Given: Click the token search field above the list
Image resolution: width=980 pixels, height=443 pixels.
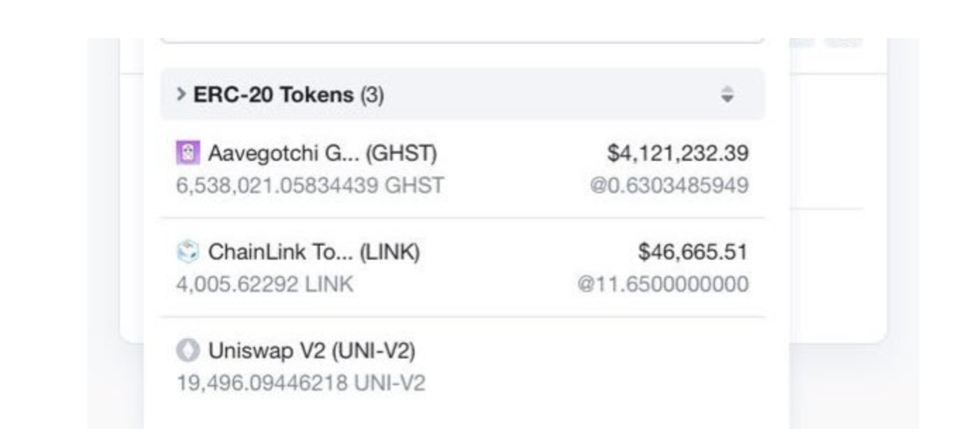Looking at the screenshot, I should pyautogui.click(x=463, y=40).
